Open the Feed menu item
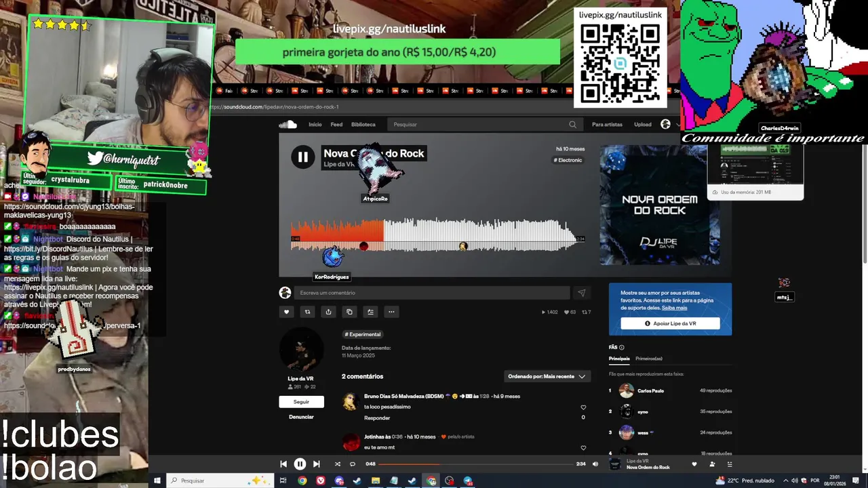Viewport: 868px width, 488px height. coord(336,125)
